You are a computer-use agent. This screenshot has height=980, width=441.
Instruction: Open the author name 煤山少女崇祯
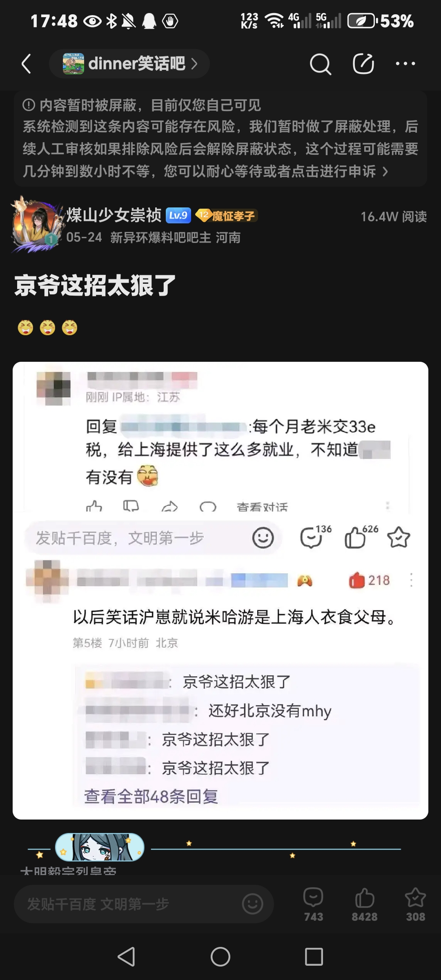click(114, 215)
